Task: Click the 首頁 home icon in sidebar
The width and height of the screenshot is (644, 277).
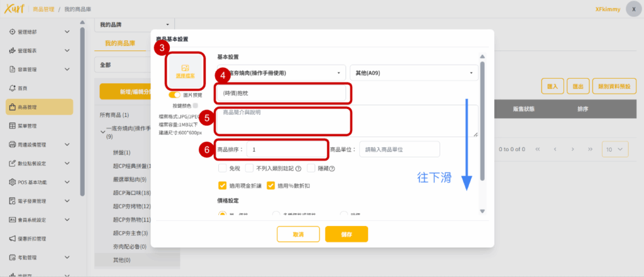Action: point(13,88)
